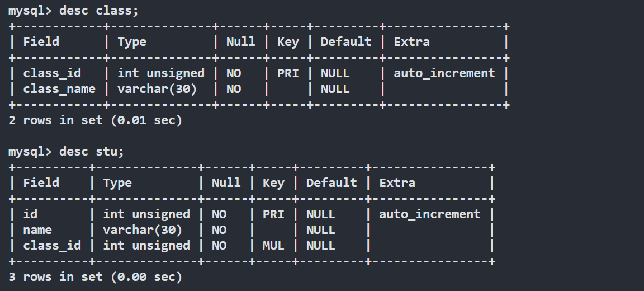The width and height of the screenshot is (644, 291).
Task: Click '2 rows in set (0.01 sec)' text
Action: 96,120
